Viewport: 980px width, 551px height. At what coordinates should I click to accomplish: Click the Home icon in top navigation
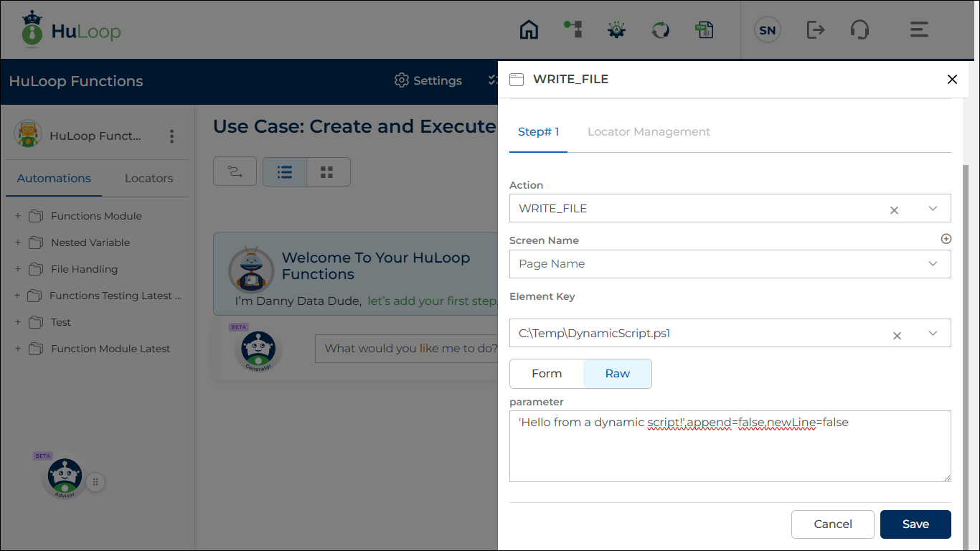(529, 29)
